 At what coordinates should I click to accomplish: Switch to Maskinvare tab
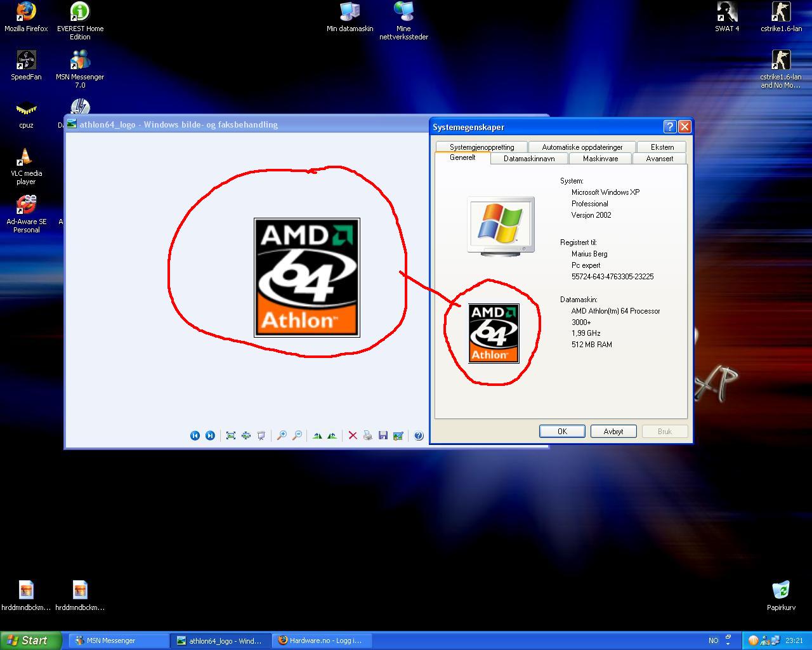coord(600,159)
